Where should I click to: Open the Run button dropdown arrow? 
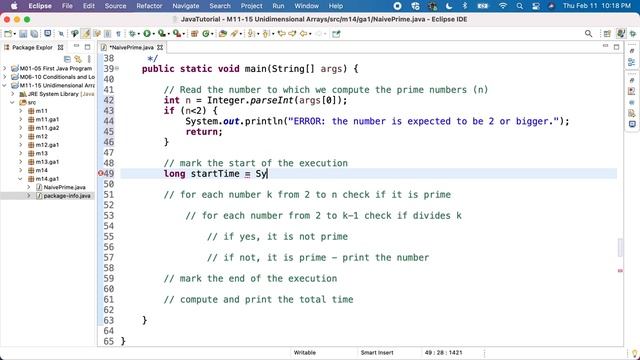click(x=153, y=34)
